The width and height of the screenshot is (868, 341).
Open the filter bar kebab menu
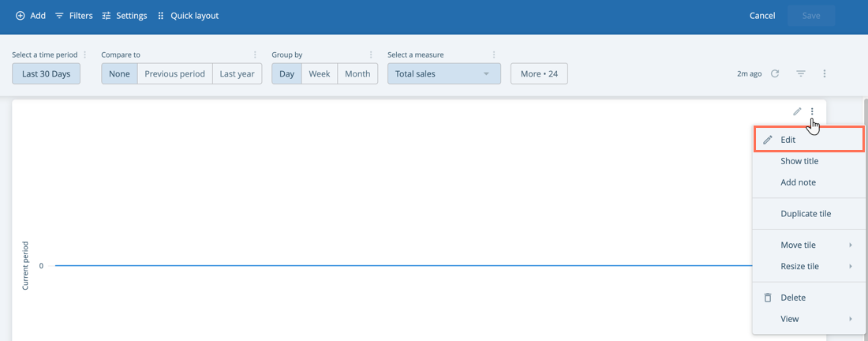825,73
